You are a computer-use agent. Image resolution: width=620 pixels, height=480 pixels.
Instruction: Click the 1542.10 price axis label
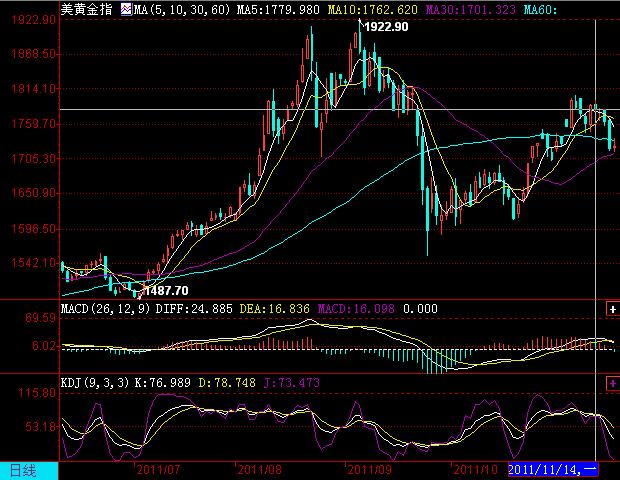click(x=34, y=263)
